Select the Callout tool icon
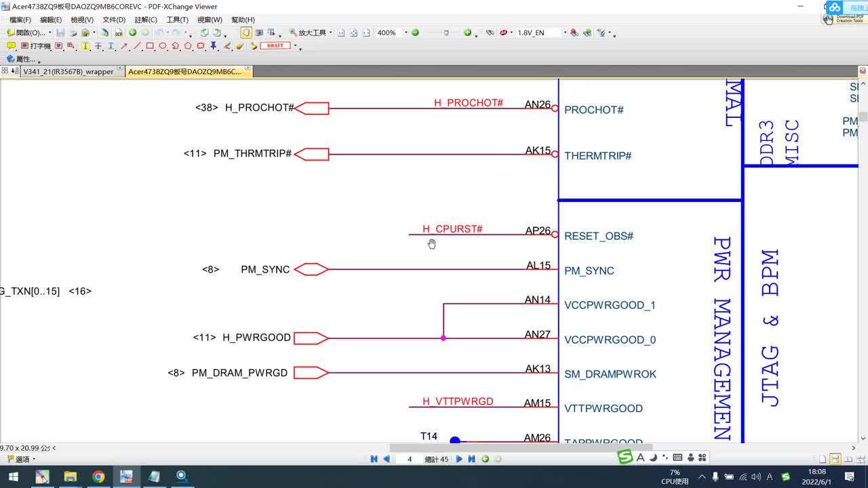 (x=71, y=46)
